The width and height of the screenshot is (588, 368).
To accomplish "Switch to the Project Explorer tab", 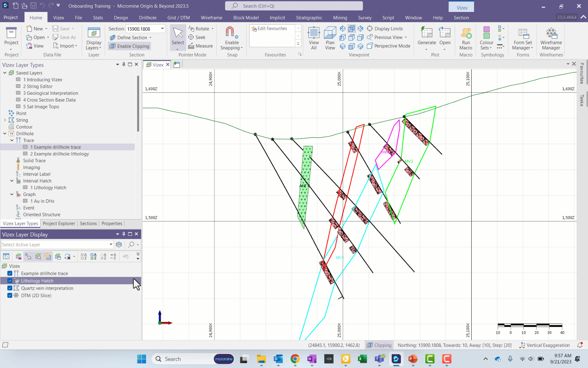I will 59,224.
